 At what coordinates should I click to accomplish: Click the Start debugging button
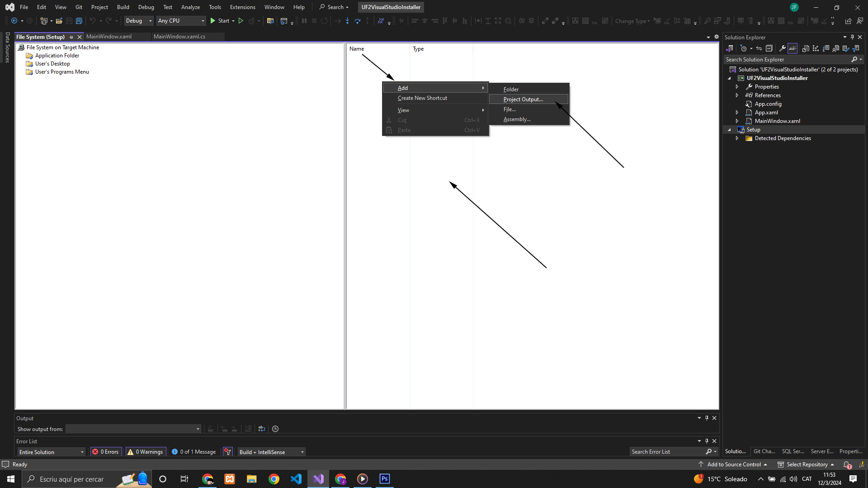pyautogui.click(x=220, y=21)
